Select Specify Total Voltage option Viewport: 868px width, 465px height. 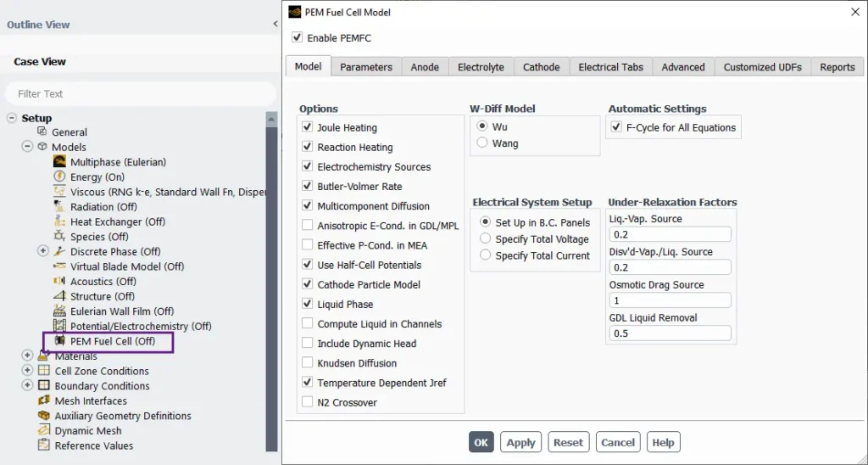point(486,239)
